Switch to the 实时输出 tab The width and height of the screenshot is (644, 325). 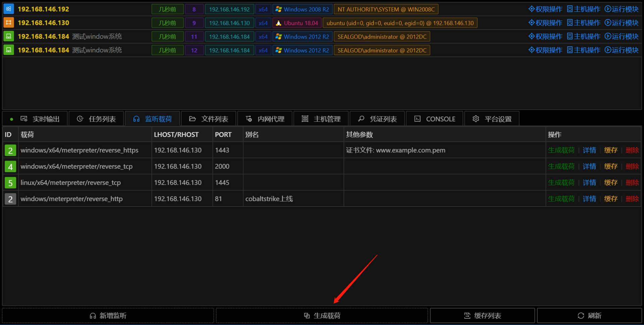[x=40, y=119]
